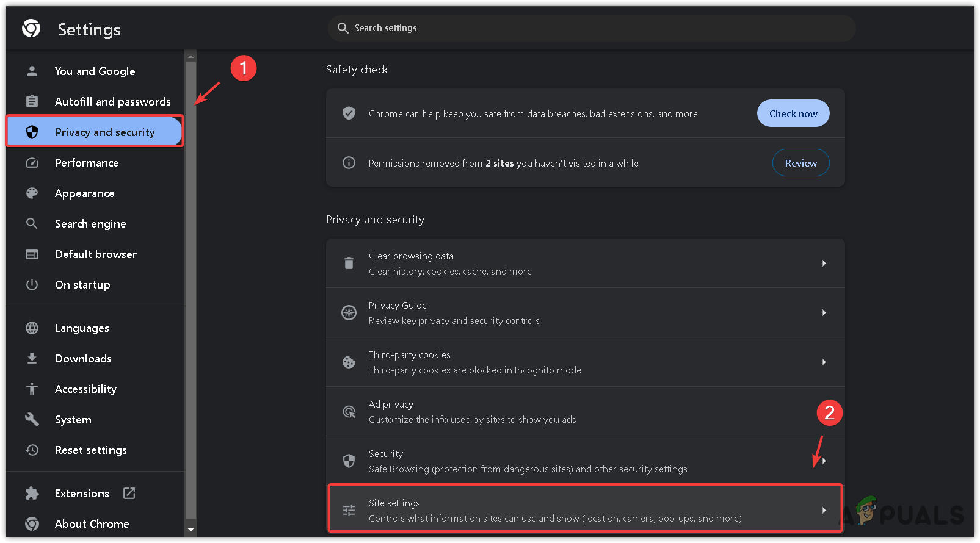Open Autofill and passwords section

pos(112,102)
